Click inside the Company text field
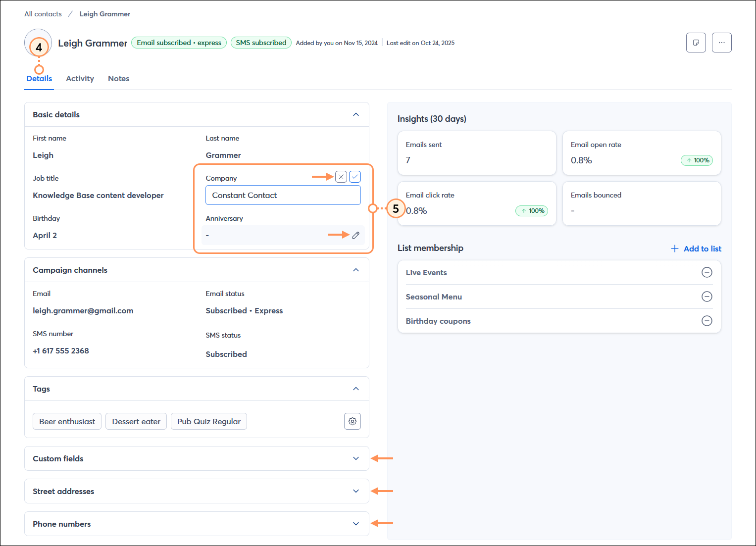The image size is (756, 546). pyautogui.click(x=283, y=195)
